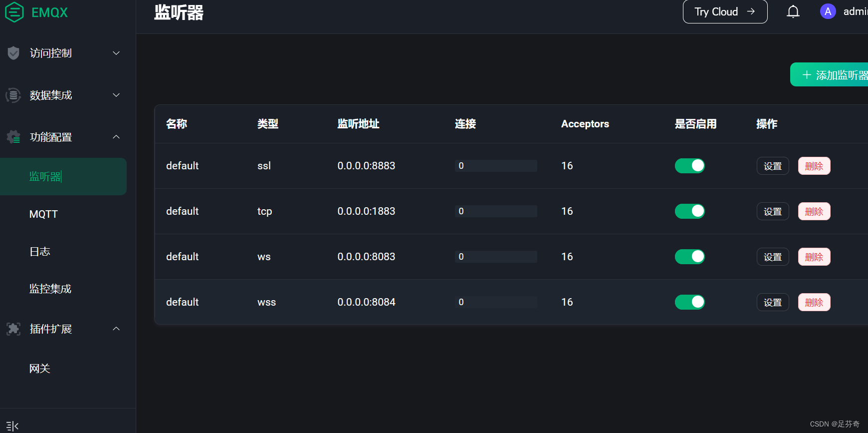Viewport: 868px width, 433px height.
Task: Click address 0.0.0.0:8084
Action: [366, 302]
